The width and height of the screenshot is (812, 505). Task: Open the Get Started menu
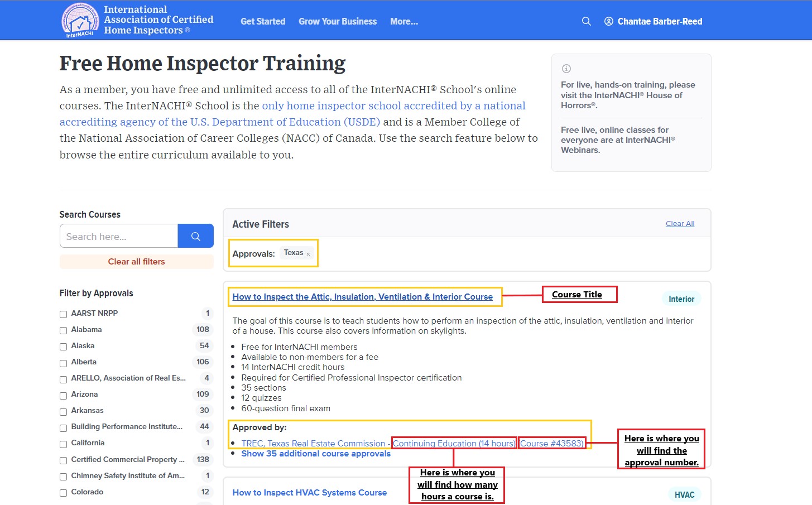(263, 21)
